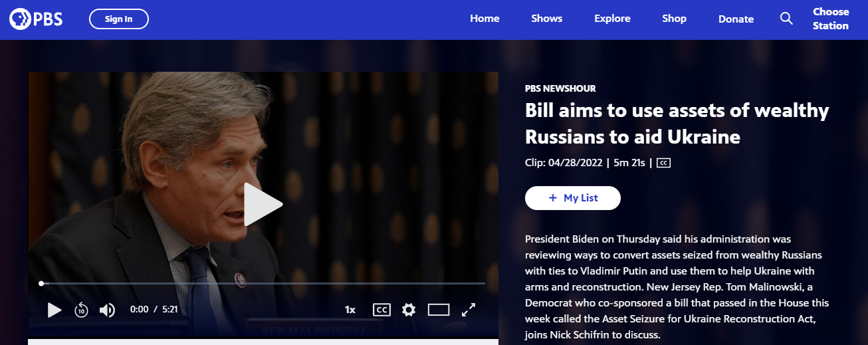Click the Donate link
Image resolution: width=868 pixels, height=345 pixels.
[736, 19]
